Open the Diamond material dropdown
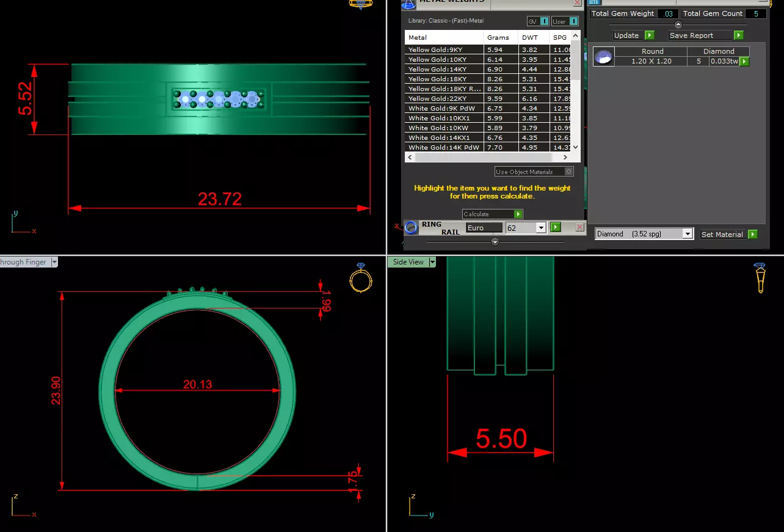The height and width of the screenshot is (532, 784). [x=688, y=234]
